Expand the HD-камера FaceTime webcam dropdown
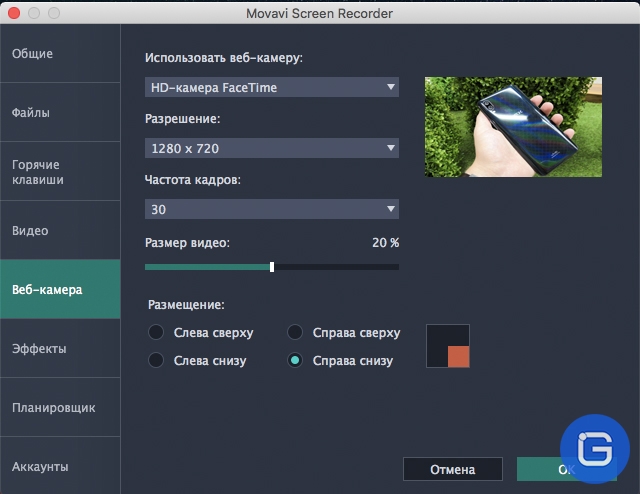 272,87
